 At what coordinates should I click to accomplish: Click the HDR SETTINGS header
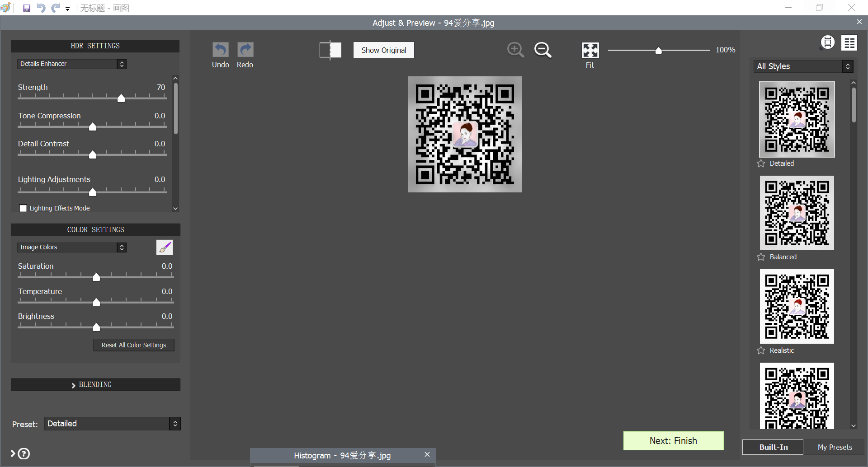(x=95, y=46)
